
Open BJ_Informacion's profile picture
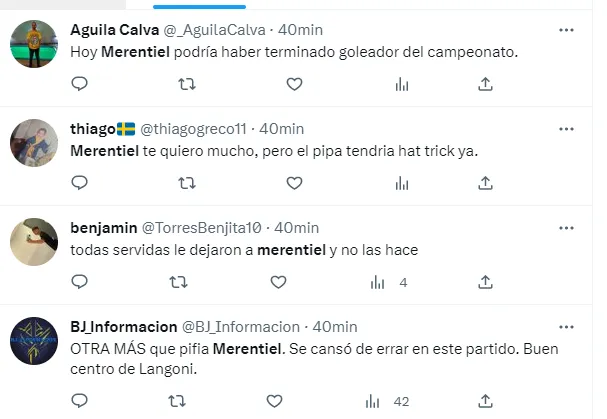(34, 341)
